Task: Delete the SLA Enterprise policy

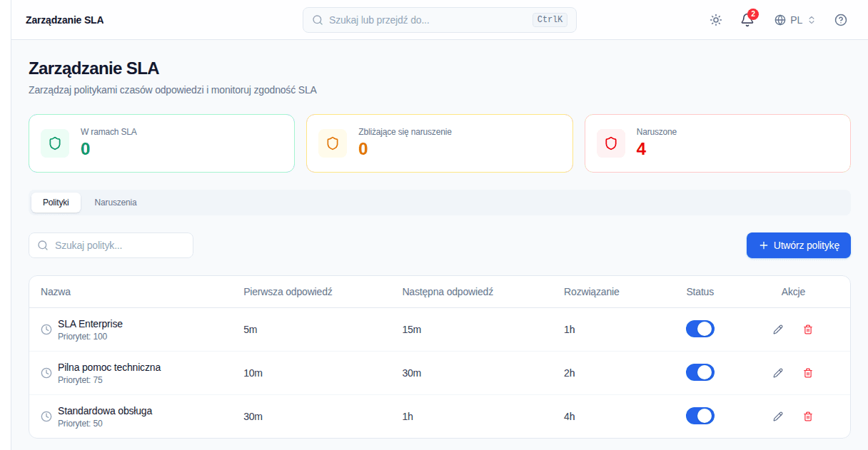Action: point(808,329)
